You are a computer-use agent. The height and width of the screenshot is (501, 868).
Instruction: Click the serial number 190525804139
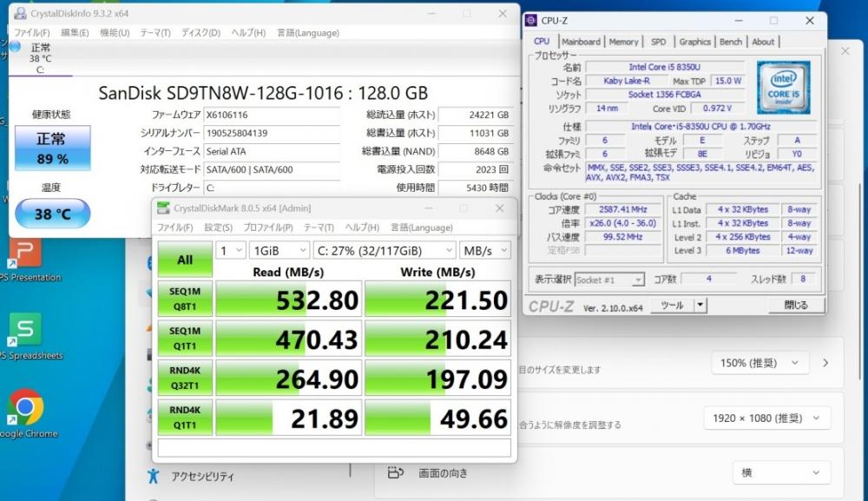point(272,134)
